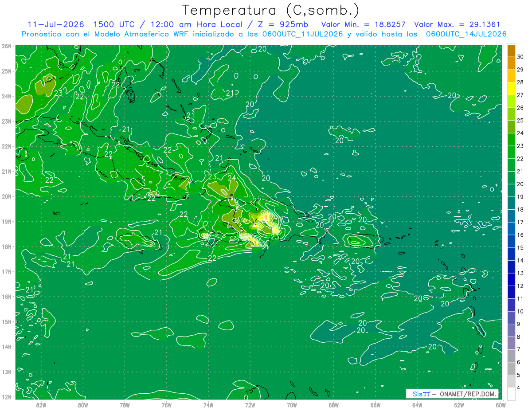
Task: Click the "62W" longitude axis label
Action: (459, 405)
